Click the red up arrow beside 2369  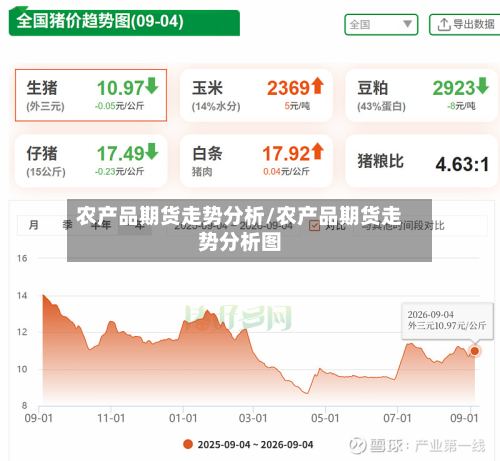click(x=318, y=86)
